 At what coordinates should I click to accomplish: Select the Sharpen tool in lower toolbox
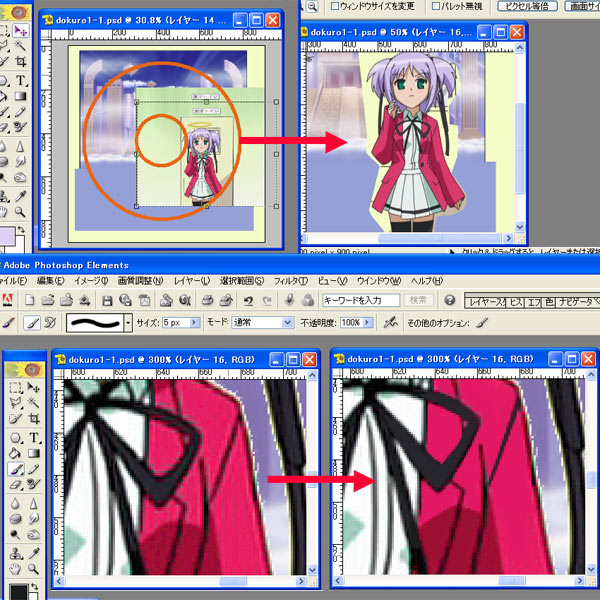coord(34,504)
